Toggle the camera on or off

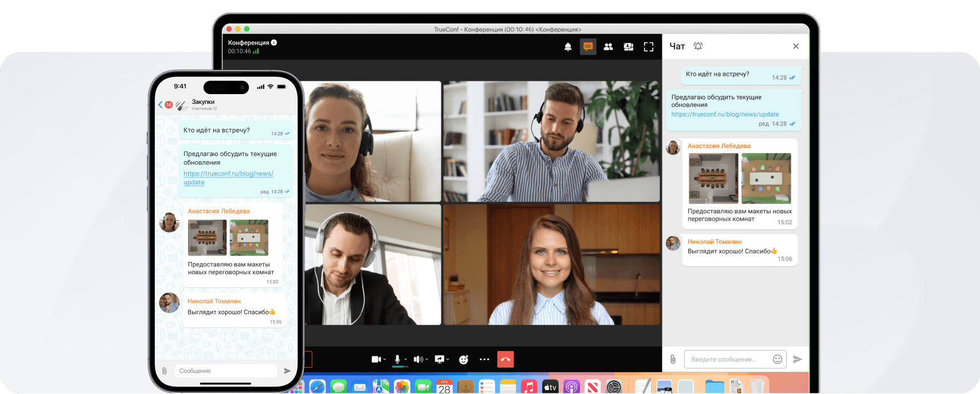tap(376, 360)
